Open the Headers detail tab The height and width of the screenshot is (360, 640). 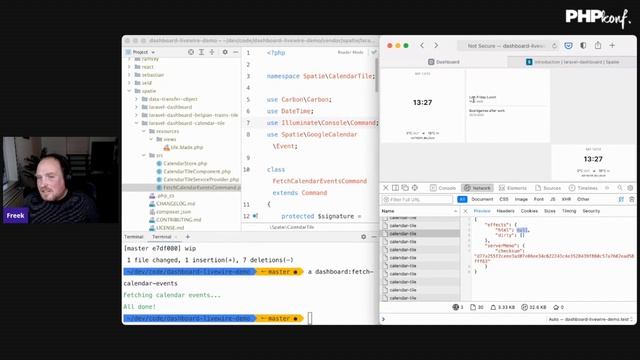[x=505, y=211]
